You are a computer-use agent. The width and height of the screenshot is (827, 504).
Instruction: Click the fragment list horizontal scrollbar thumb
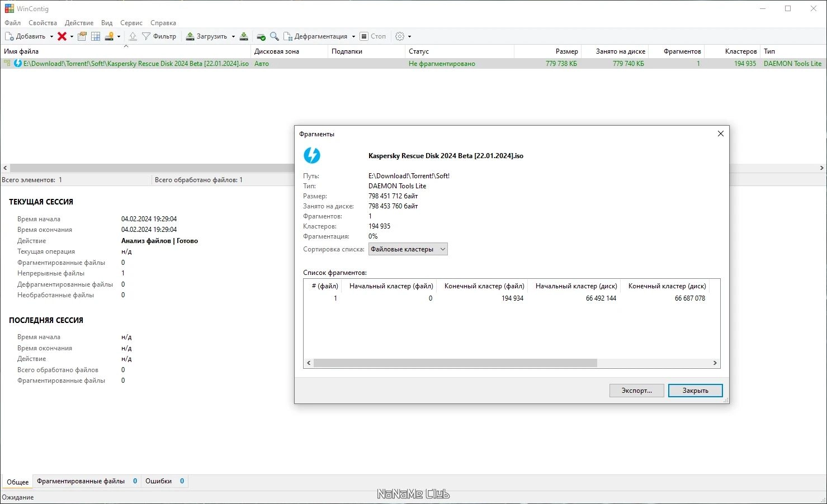pos(455,363)
